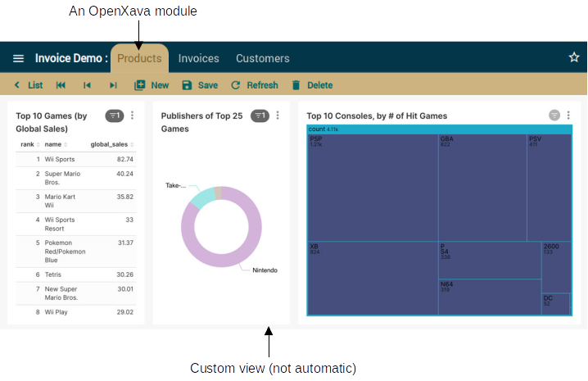Click the XB treemap block
Screen dimensions: 588x381
[x=373, y=278]
